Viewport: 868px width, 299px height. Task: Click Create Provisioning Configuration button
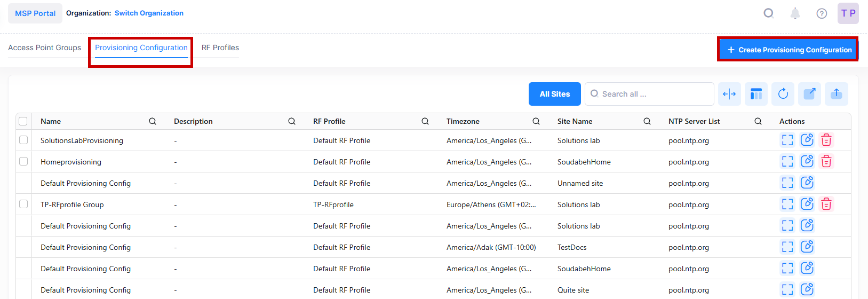tap(788, 50)
